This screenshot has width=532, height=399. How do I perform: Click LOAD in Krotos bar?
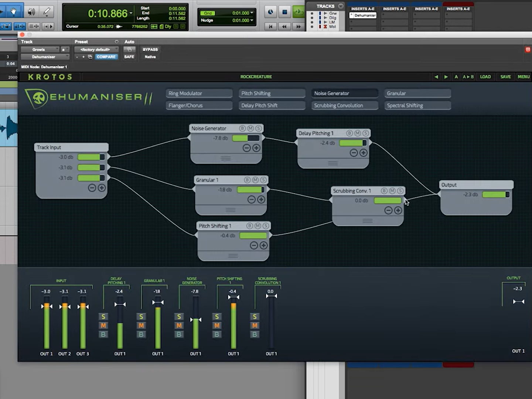click(485, 77)
